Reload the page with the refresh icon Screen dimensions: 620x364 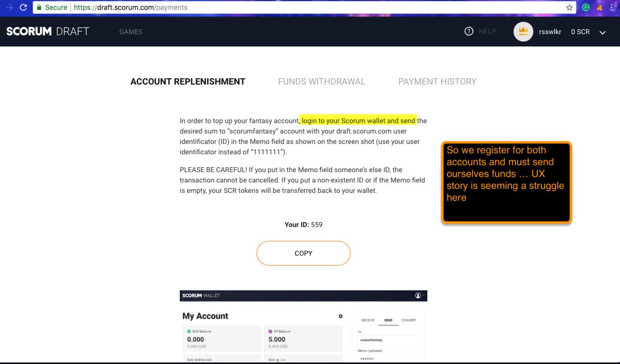tap(23, 7)
